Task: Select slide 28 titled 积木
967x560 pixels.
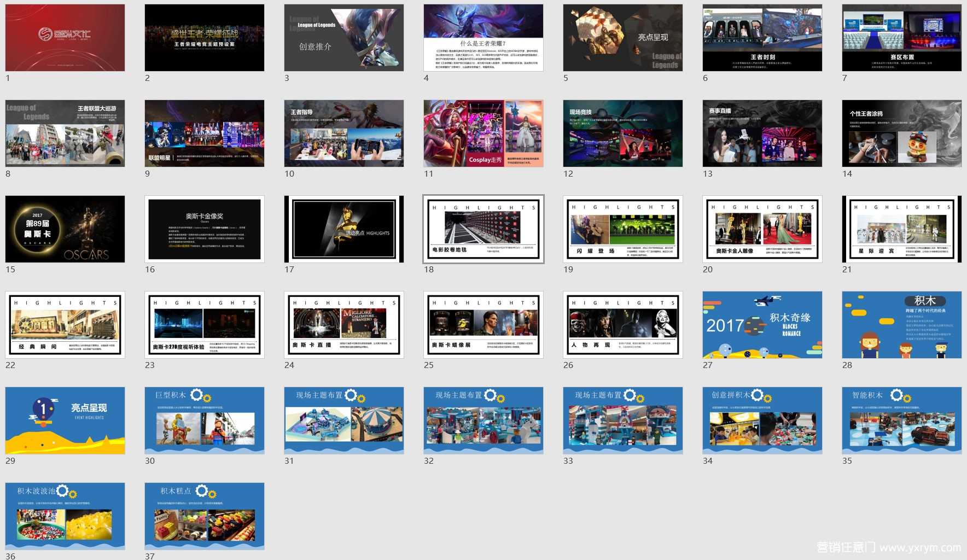Action: click(902, 325)
